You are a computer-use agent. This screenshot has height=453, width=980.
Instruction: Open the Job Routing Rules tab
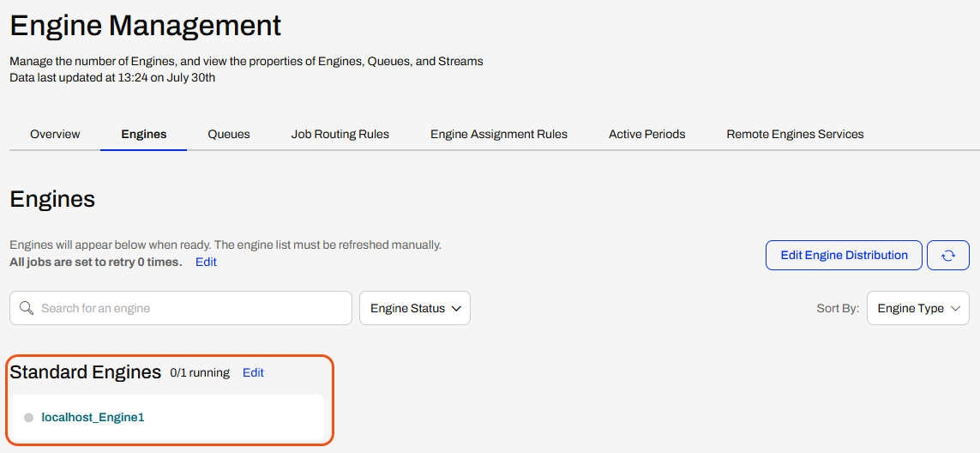click(x=340, y=134)
